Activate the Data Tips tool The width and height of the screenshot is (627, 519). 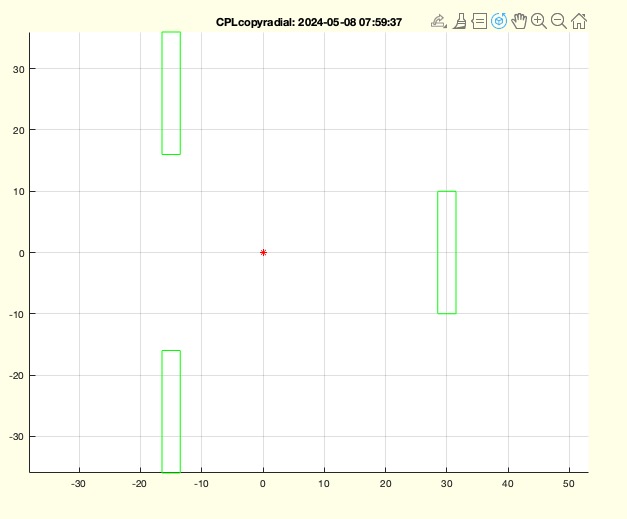click(479, 21)
